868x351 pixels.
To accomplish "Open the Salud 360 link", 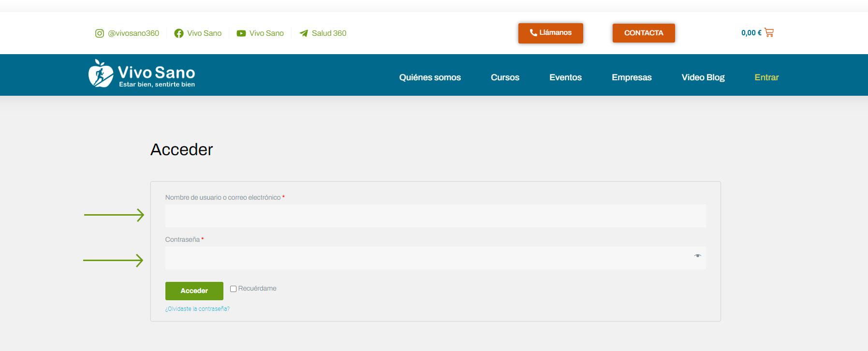I will coord(329,33).
